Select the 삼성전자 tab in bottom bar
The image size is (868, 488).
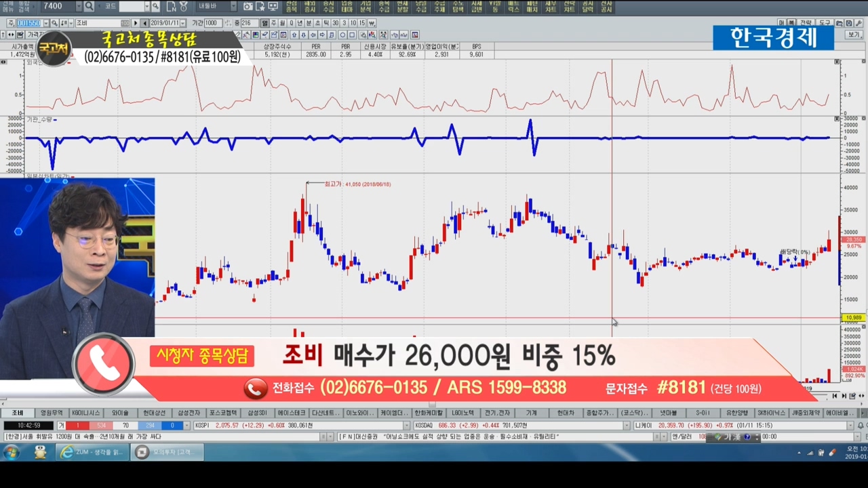(x=189, y=413)
